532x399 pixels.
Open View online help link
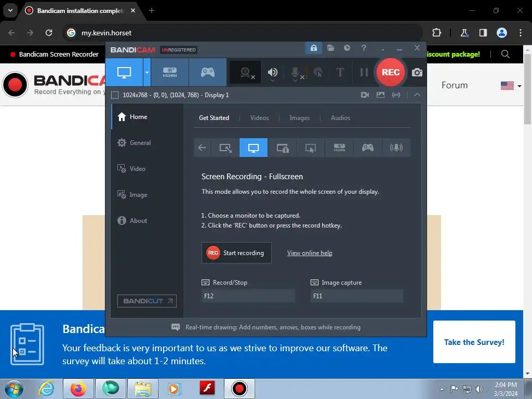click(310, 253)
